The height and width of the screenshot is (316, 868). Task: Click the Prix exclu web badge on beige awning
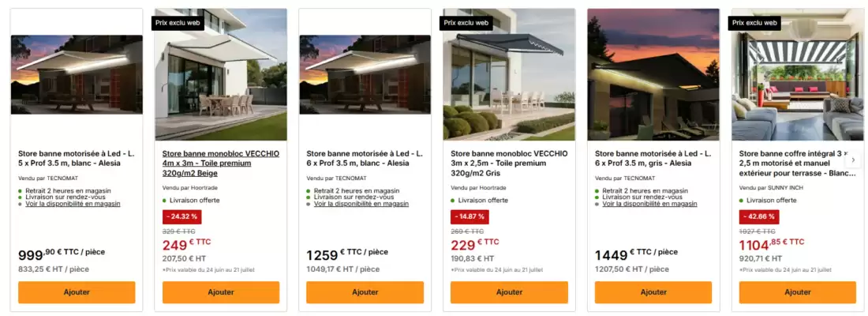click(x=178, y=23)
